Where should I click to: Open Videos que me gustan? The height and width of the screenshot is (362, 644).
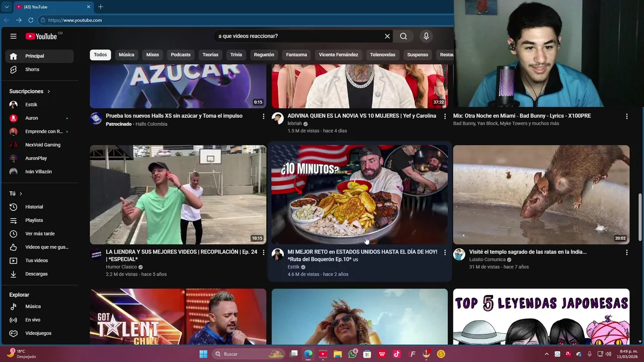(39, 247)
